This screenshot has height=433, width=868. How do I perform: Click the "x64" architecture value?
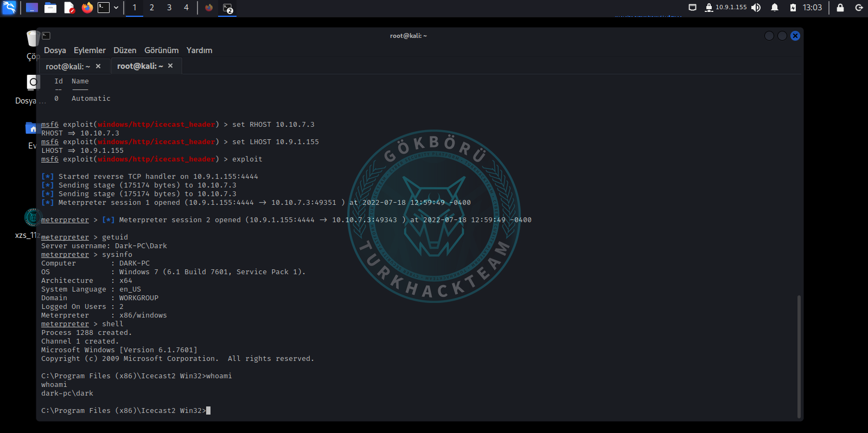click(126, 281)
